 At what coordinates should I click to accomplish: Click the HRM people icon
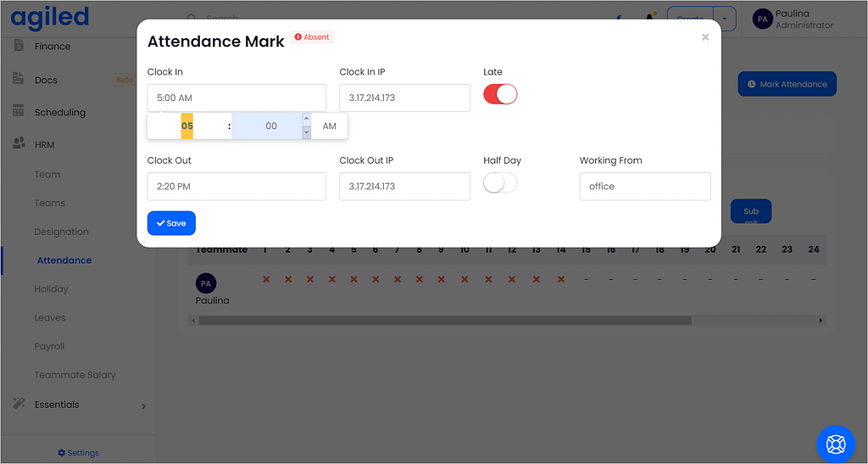click(x=19, y=143)
